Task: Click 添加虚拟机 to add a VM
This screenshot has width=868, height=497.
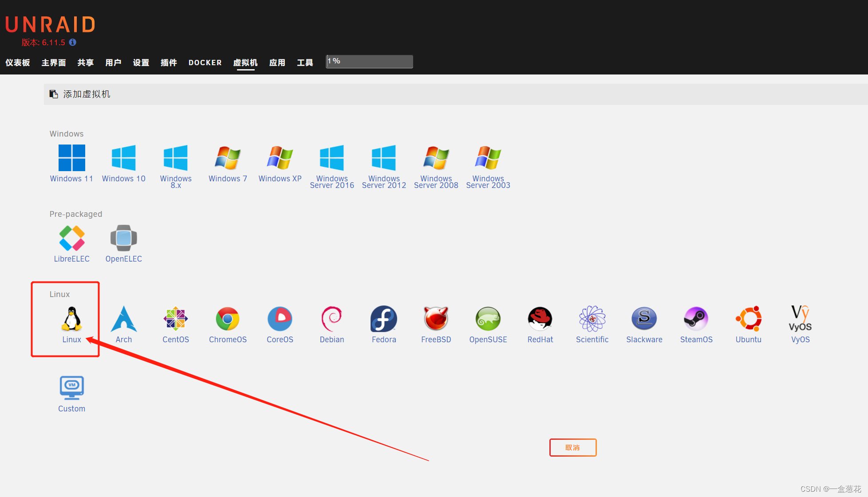Action: tap(86, 94)
